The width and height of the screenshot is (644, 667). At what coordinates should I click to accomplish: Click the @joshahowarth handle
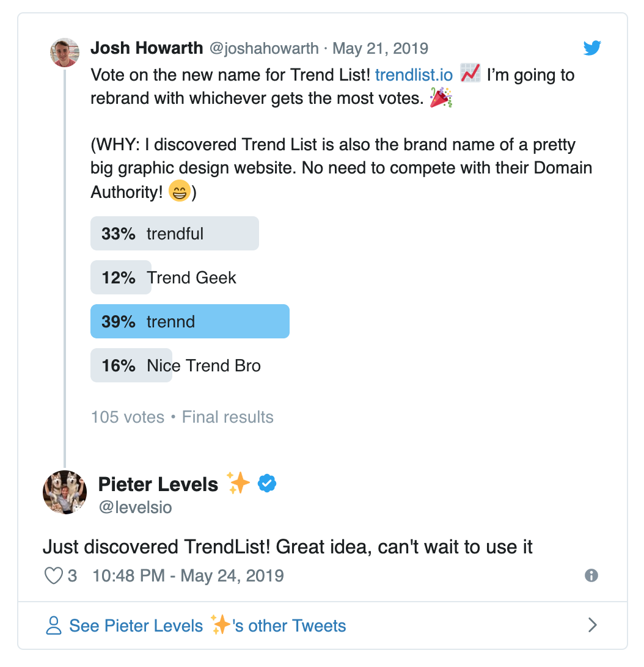coord(264,48)
